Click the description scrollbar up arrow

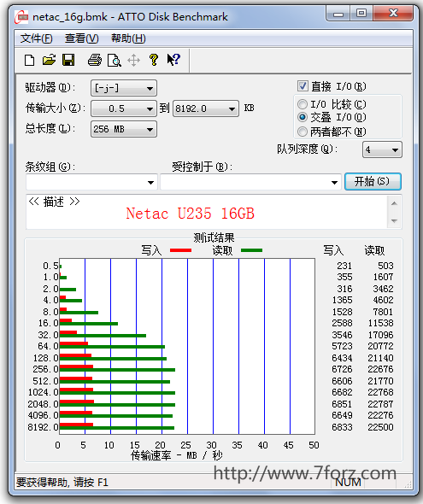pos(395,203)
